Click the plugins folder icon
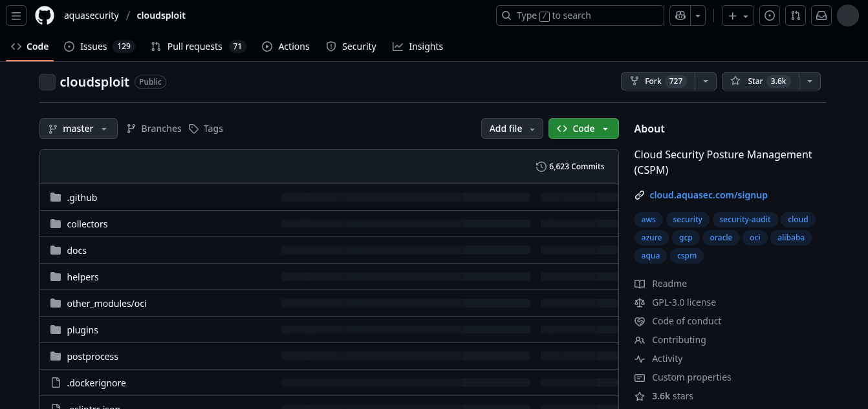Viewport: 868px width, 409px height. pyautogui.click(x=56, y=330)
